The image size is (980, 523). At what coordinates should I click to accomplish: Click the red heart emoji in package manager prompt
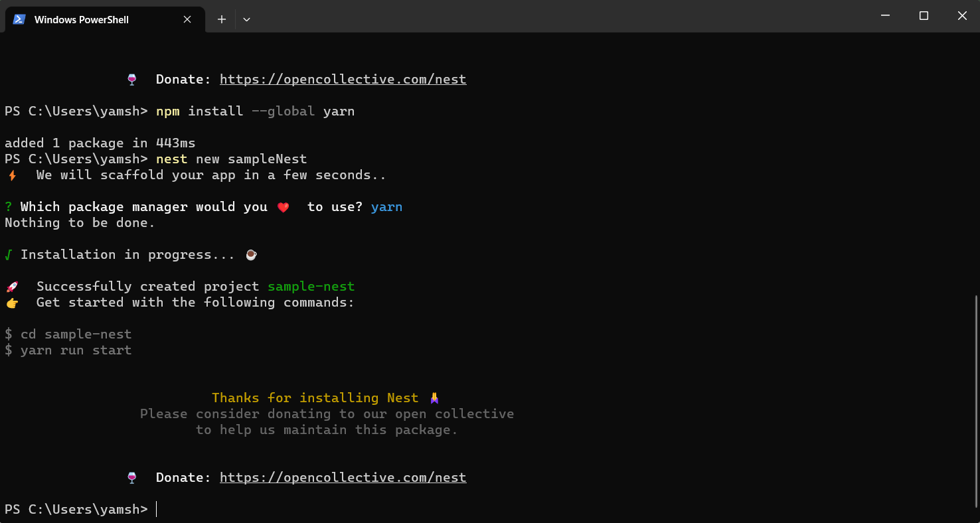[x=283, y=207]
